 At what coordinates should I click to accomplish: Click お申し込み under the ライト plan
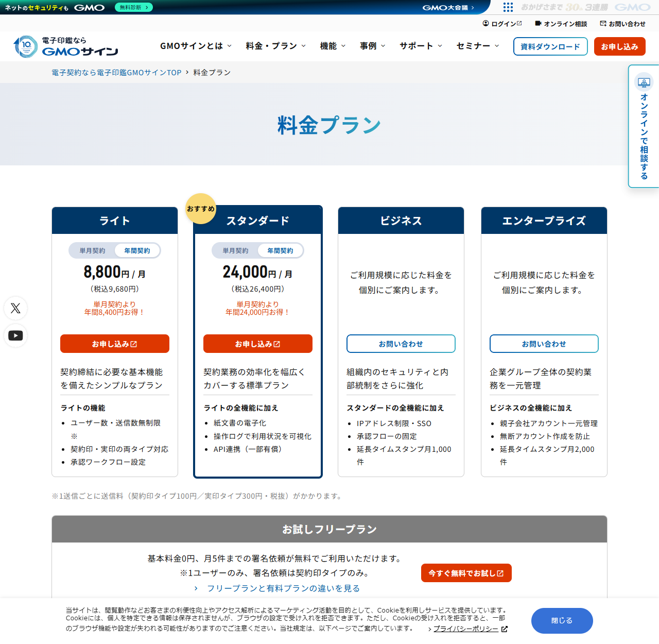point(115,344)
